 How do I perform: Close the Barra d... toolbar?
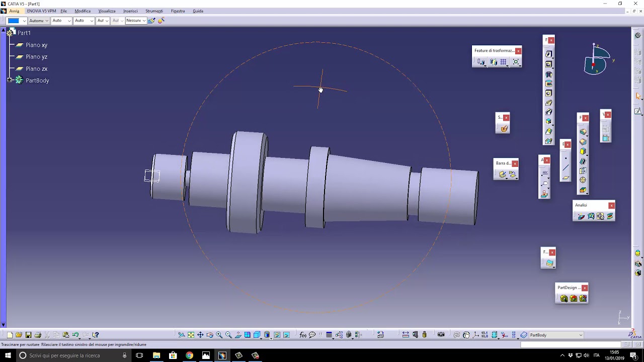tap(515, 163)
